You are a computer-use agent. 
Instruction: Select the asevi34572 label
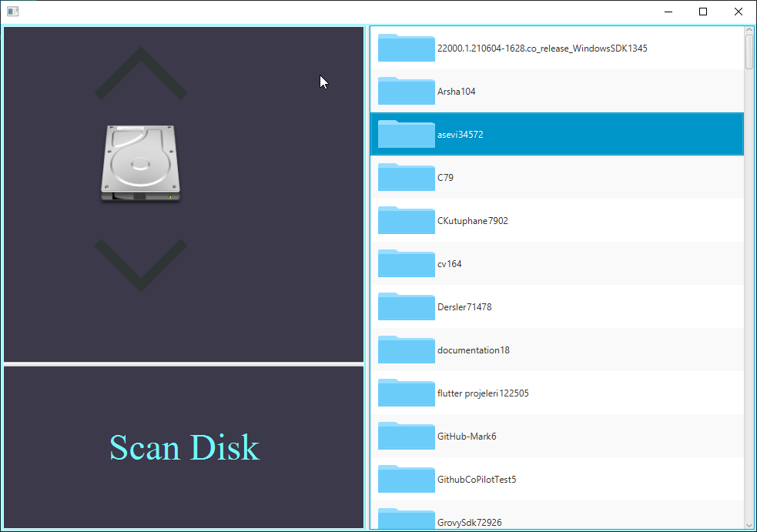[x=460, y=135]
